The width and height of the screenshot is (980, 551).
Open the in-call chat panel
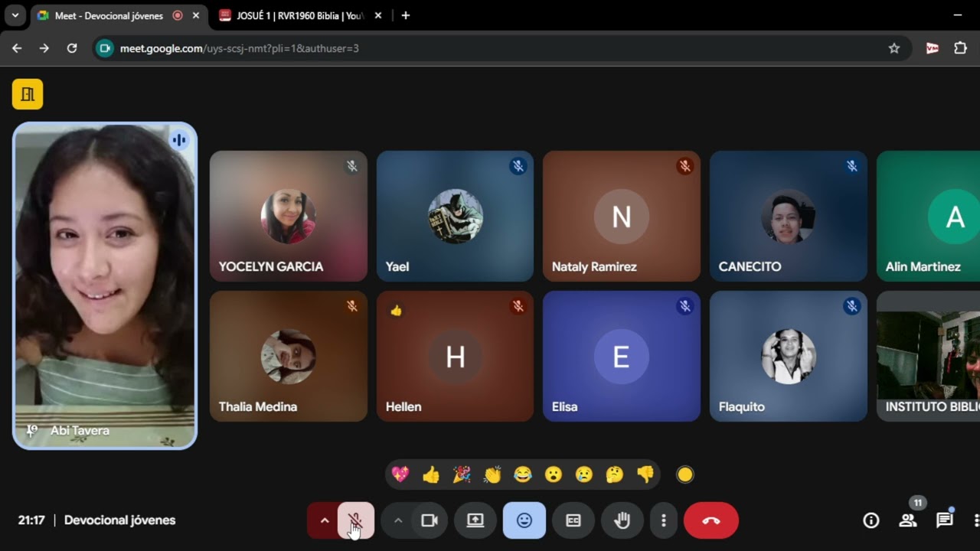click(945, 520)
